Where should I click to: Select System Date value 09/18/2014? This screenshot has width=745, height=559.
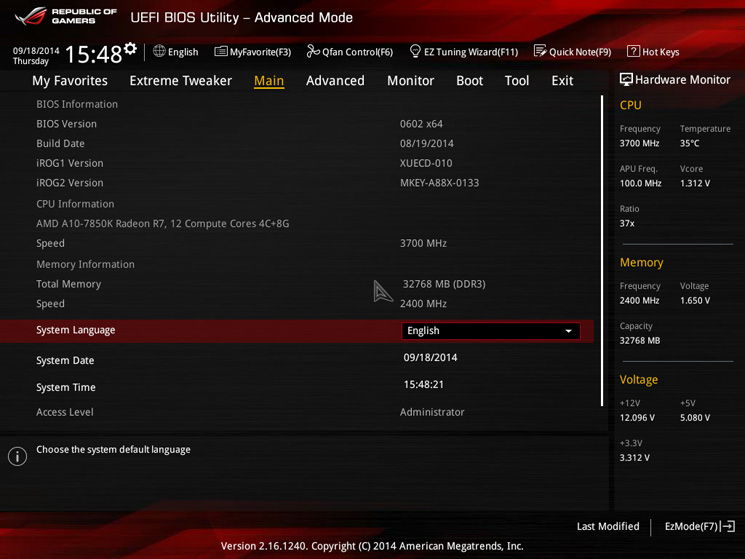click(x=430, y=358)
